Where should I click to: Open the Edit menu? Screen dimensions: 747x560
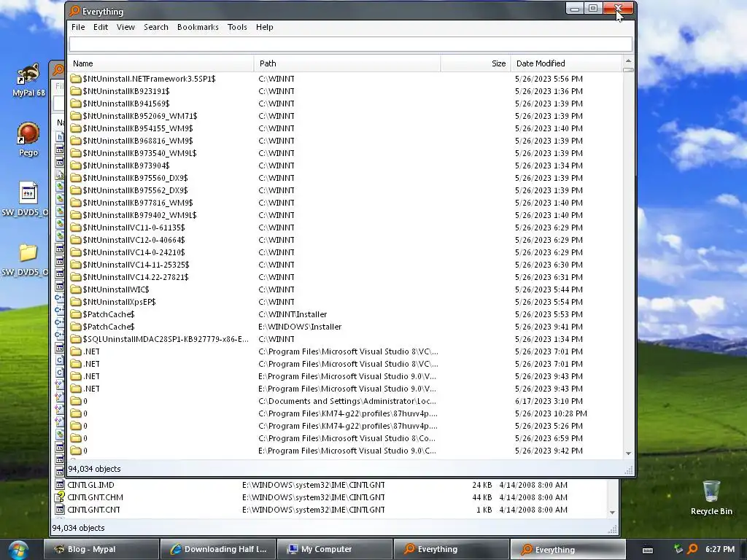point(101,27)
